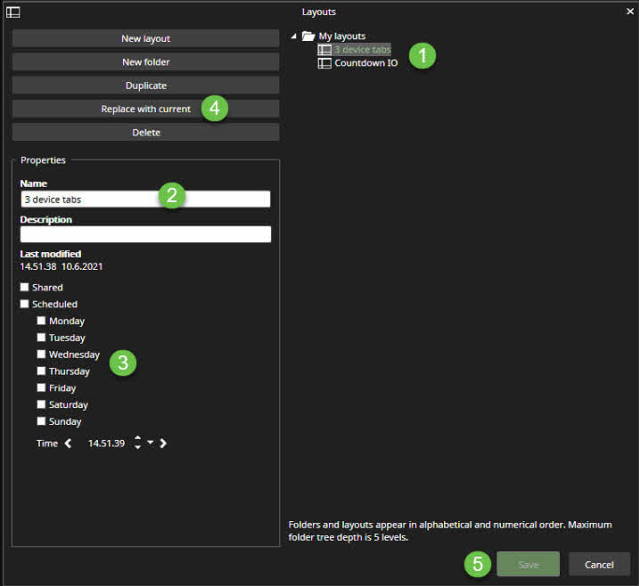Click the time up/down spinner

click(x=137, y=443)
